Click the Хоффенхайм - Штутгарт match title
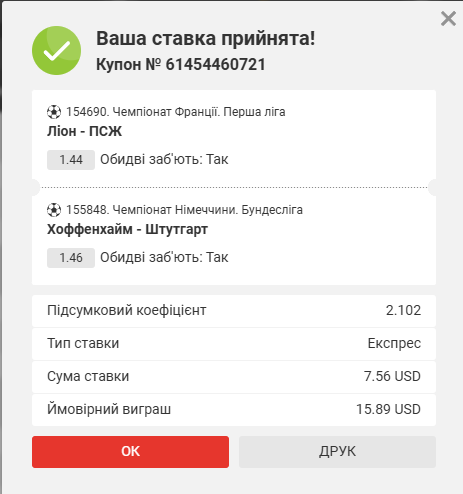This screenshot has width=463, height=494. (127, 229)
